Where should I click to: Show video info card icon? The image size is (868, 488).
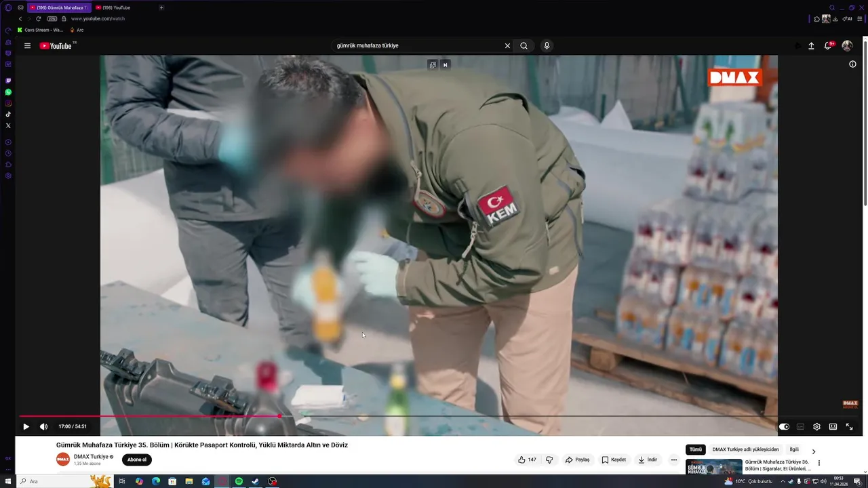[x=852, y=64]
